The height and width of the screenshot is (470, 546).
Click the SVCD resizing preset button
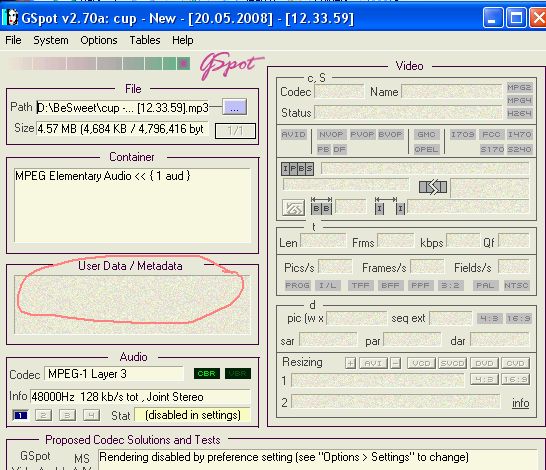[x=452, y=363]
